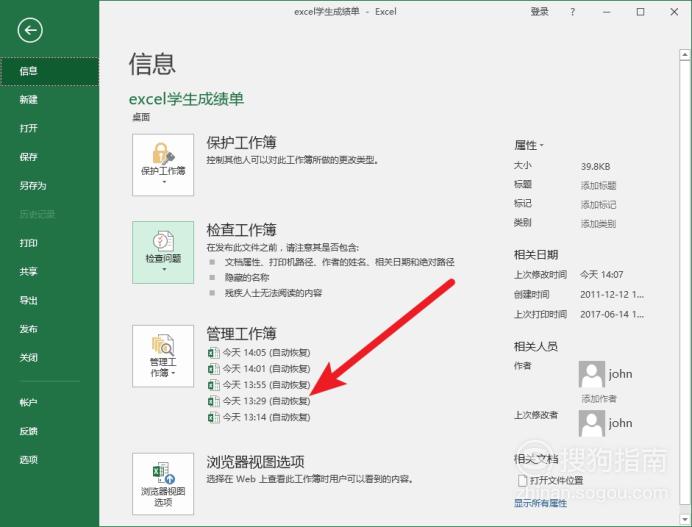This screenshot has height=527, width=692.
Task: Click the Excel file icon beside 今天 14:01
Action: click(214, 369)
